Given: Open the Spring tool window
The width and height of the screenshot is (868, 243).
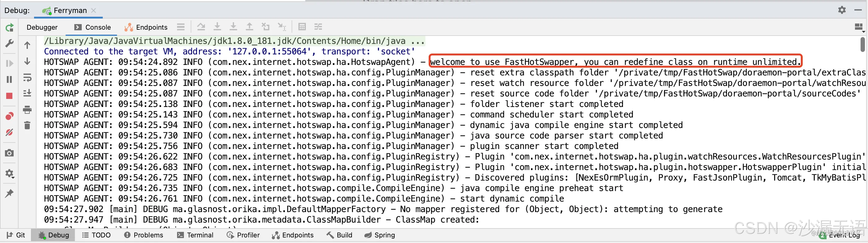Looking at the screenshot, I should click(x=380, y=235).
